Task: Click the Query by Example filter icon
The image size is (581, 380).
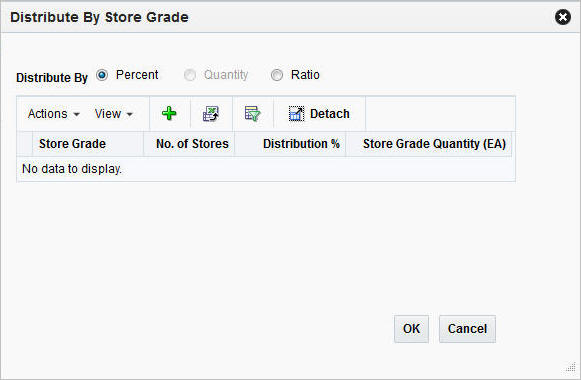Action: [x=252, y=113]
